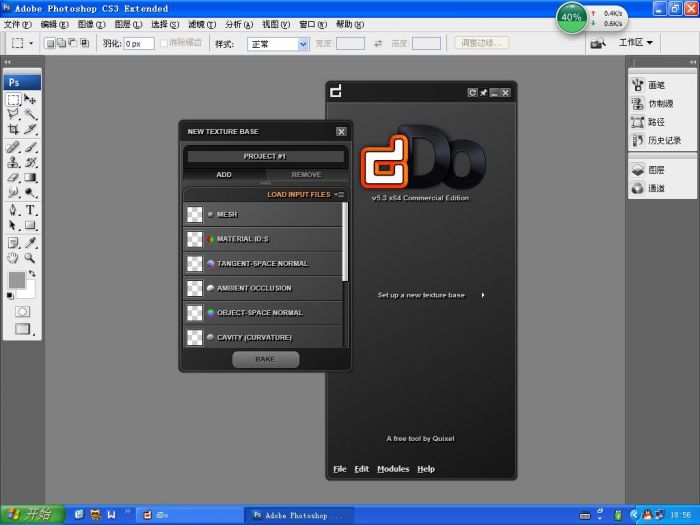Select the Eyedropper tool
This screenshot has width=700, height=525.
point(30,242)
